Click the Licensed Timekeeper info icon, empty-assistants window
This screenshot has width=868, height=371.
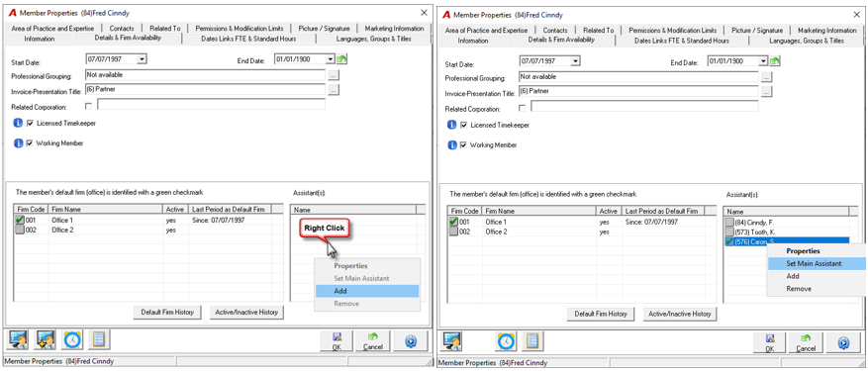(x=18, y=124)
